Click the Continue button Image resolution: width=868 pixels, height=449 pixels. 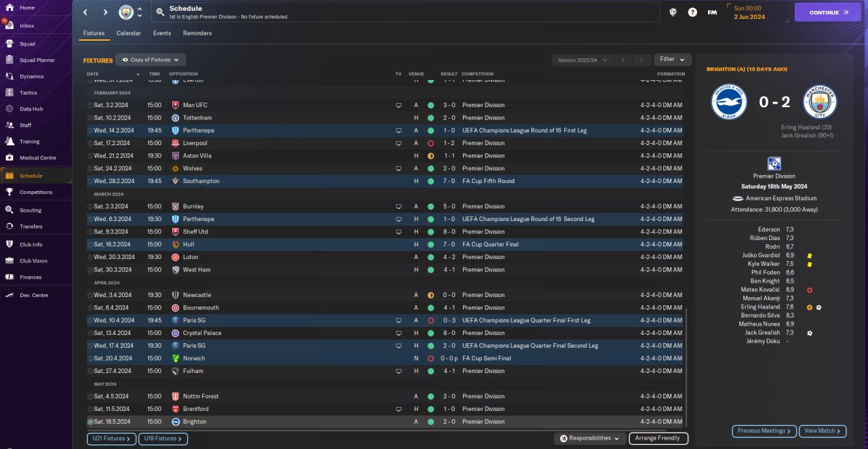pos(828,12)
